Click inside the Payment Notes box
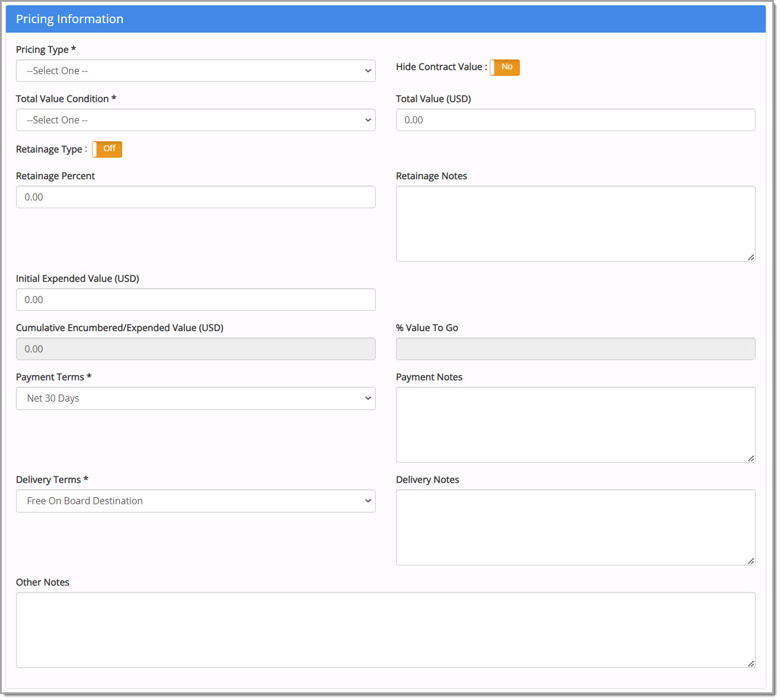Image resolution: width=780 pixels, height=700 pixels. [575, 425]
